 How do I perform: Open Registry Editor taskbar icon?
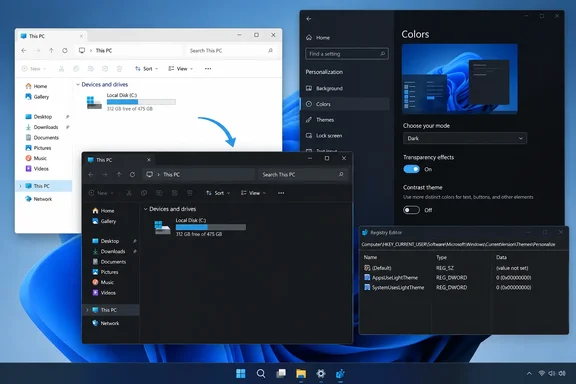[341, 374]
